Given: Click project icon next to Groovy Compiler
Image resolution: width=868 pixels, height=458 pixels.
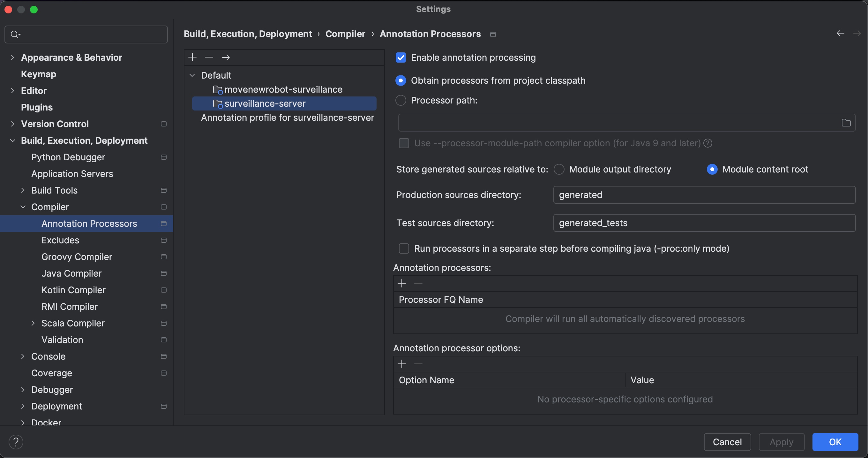Looking at the screenshot, I should (164, 257).
